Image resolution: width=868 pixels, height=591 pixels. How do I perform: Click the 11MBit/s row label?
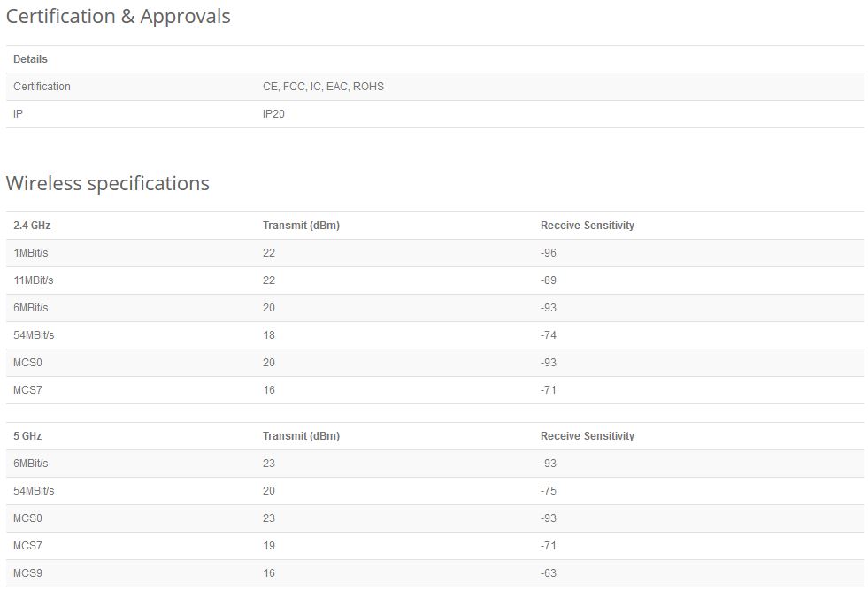pos(34,280)
